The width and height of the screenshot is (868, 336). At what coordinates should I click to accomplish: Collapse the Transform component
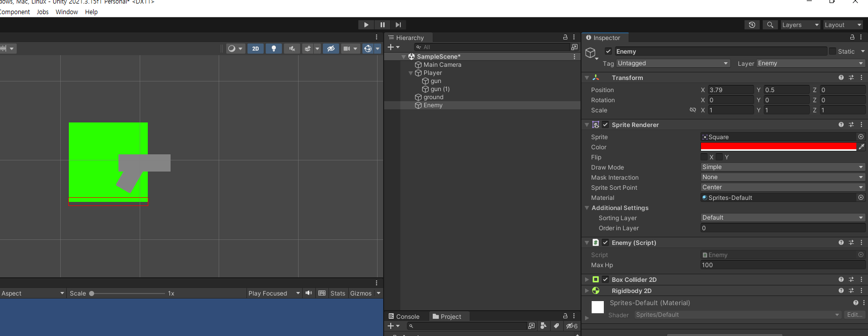point(587,78)
